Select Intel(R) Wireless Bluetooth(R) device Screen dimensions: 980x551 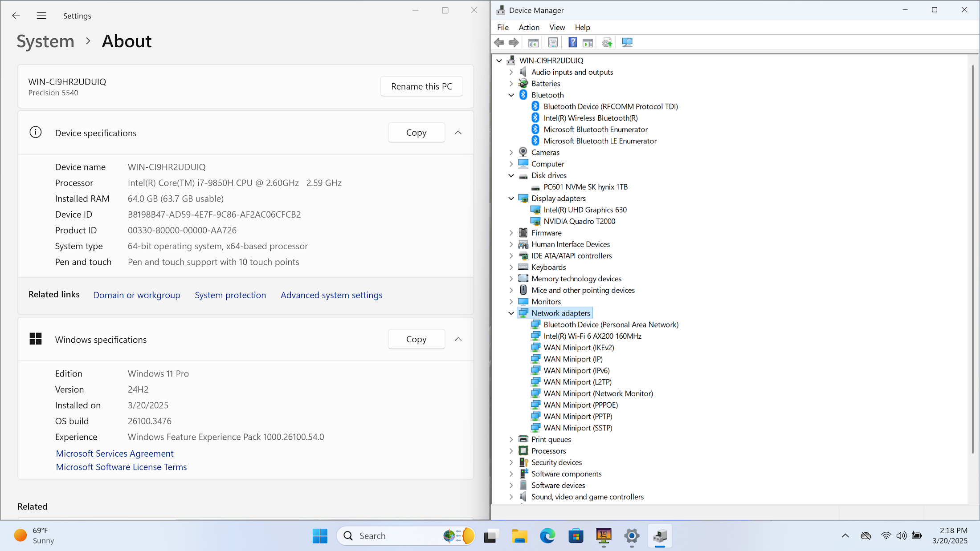point(591,118)
